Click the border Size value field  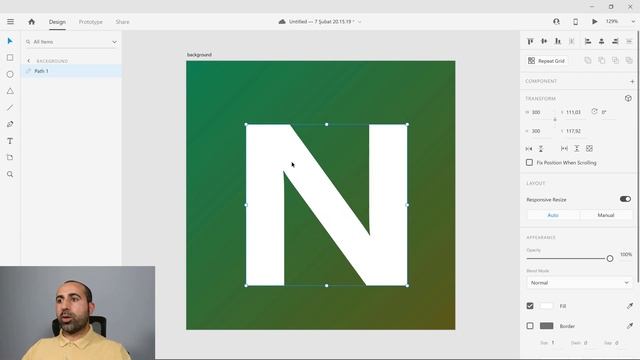coord(553,343)
